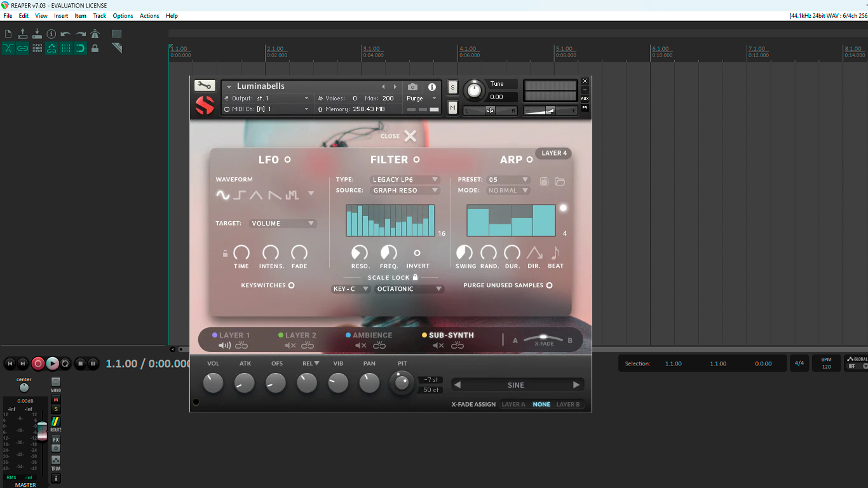This screenshot has height=488, width=868.
Task: Open the Insert menu
Action: pyautogui.click(x=61, y=16)
